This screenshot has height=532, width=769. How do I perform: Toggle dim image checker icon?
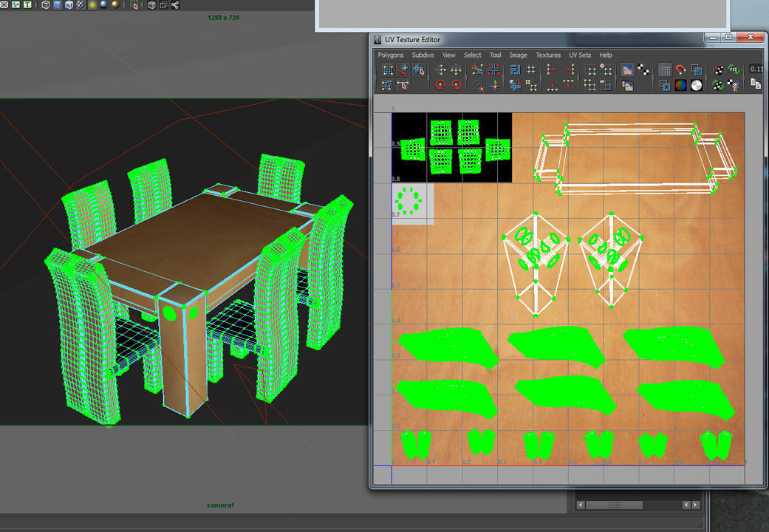643,69
